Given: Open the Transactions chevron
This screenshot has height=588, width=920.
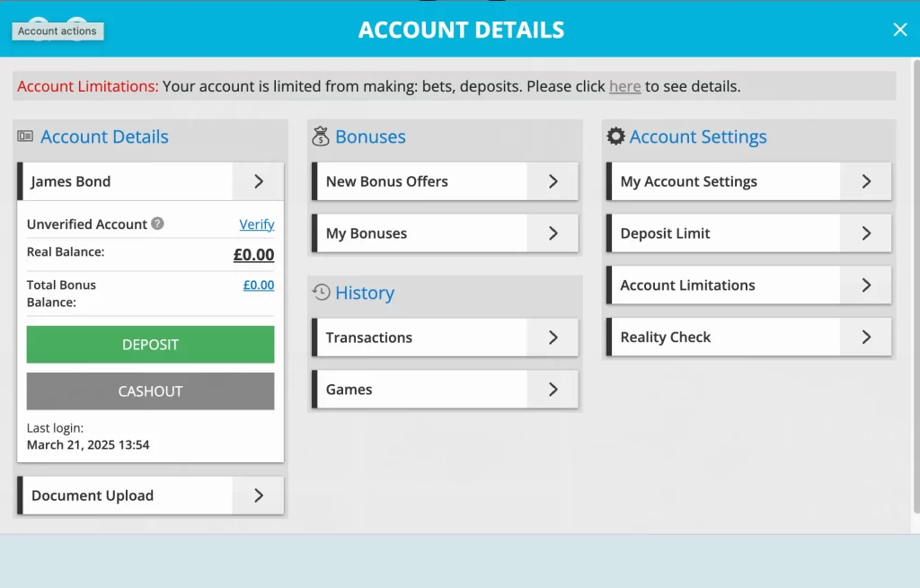Looking at the screenshot, I should (x=555, y=338).
